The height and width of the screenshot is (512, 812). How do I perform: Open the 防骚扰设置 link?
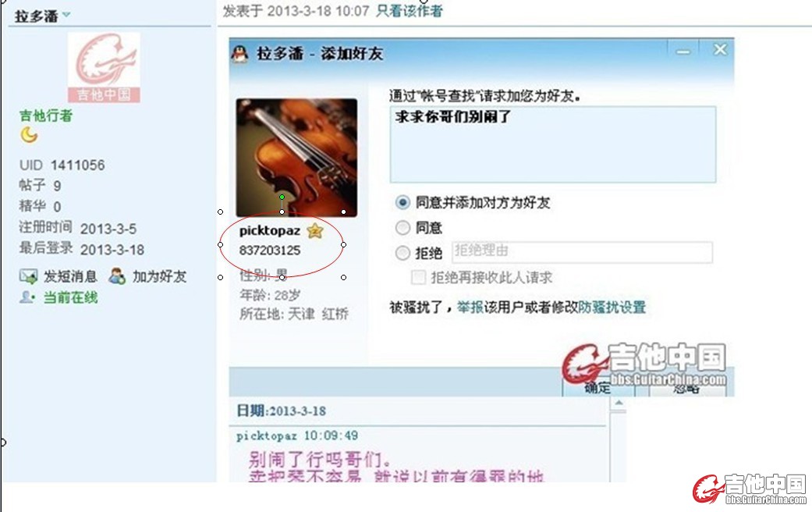[x=612, y=308]
